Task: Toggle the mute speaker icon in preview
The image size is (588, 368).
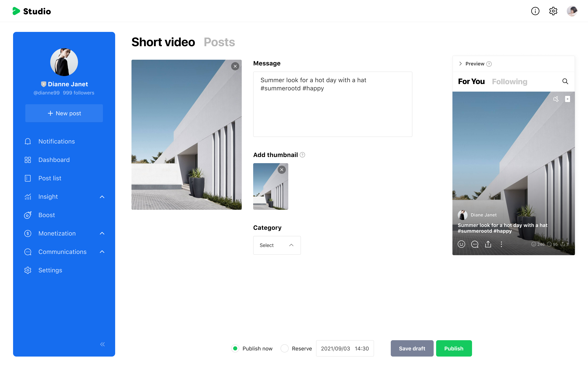Action: click(556, 99)
